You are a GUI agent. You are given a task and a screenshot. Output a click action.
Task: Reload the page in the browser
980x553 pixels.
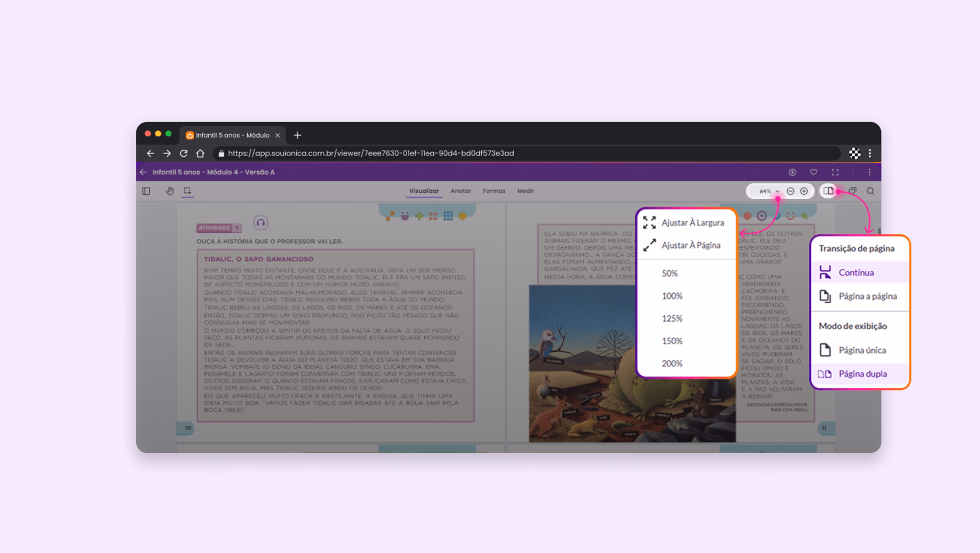click(184, 154)
